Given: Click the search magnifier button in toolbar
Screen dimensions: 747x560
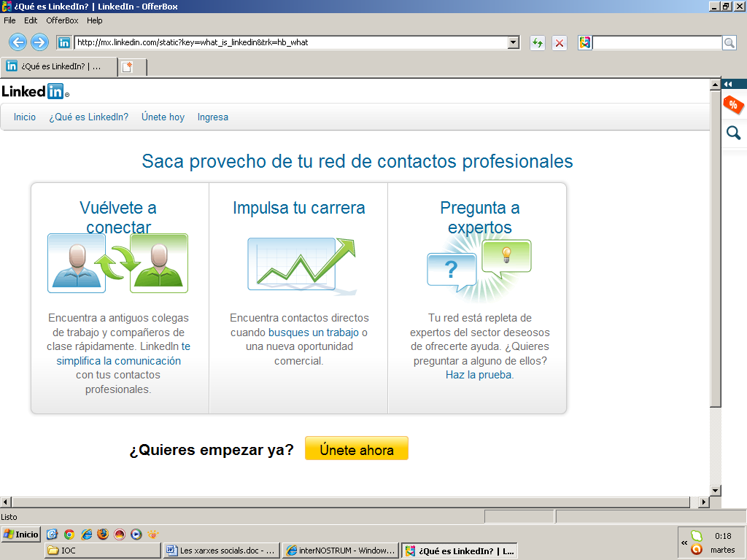Looking at the screenshot, I should click(x=729, y=43).
